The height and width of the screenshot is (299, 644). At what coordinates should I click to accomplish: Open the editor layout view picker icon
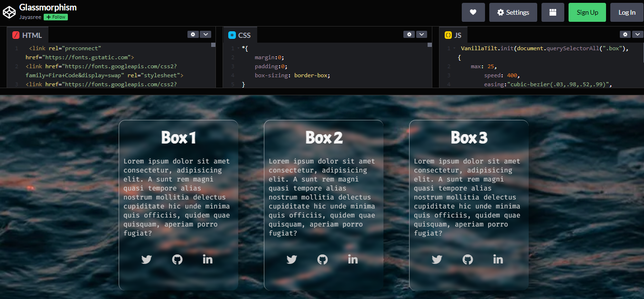[552, 12]
